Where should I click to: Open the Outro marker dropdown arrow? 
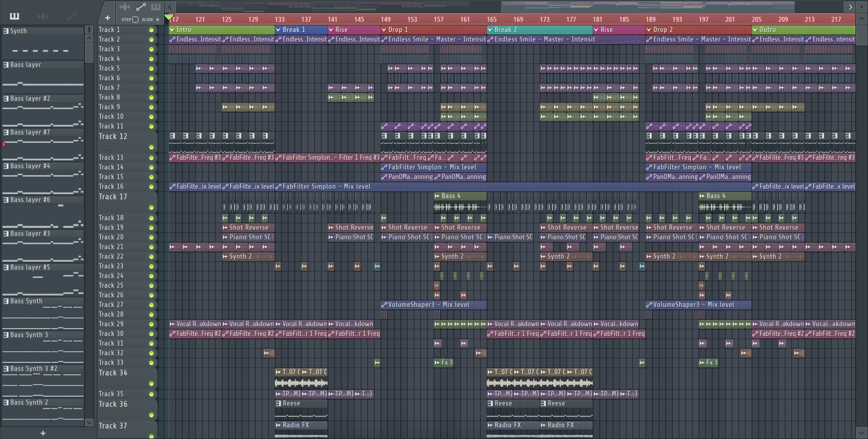coord(755,30)
